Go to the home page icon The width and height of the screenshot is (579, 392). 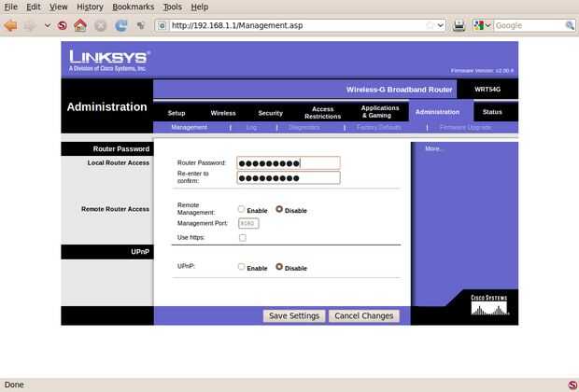click(80, 25)
